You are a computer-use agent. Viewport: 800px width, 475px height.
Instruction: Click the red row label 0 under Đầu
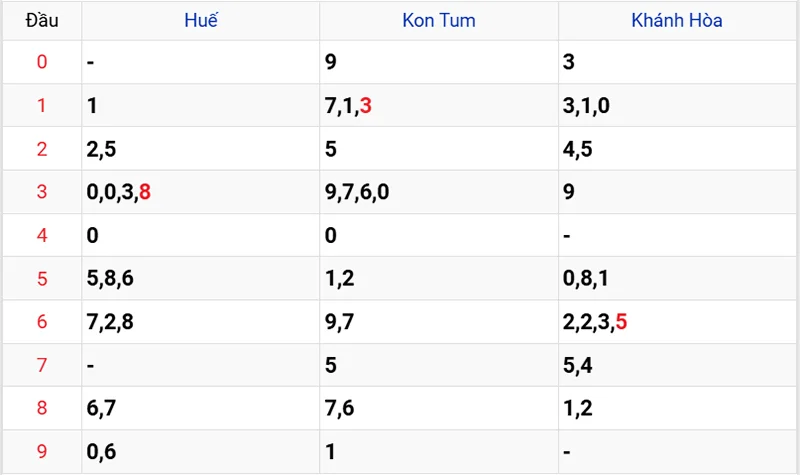(41, 63)
